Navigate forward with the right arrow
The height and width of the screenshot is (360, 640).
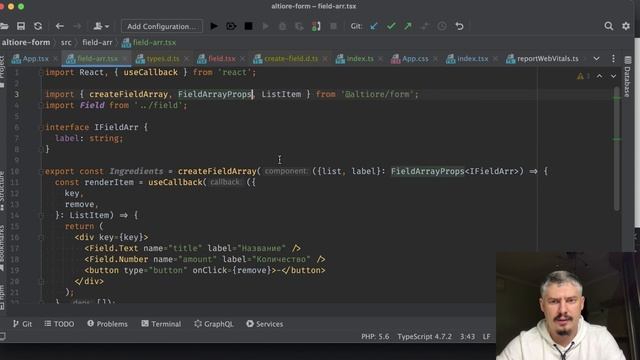[x=77, y=26]
